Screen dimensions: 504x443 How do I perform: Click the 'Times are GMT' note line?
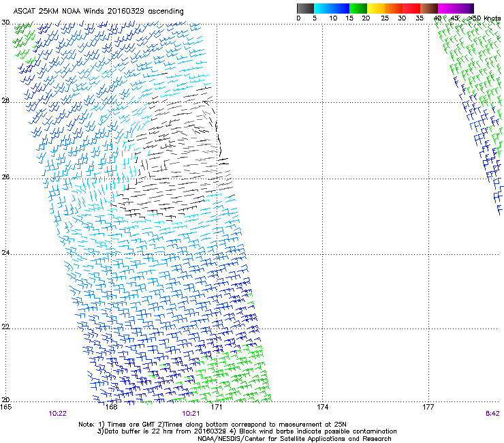click(212, 425)
